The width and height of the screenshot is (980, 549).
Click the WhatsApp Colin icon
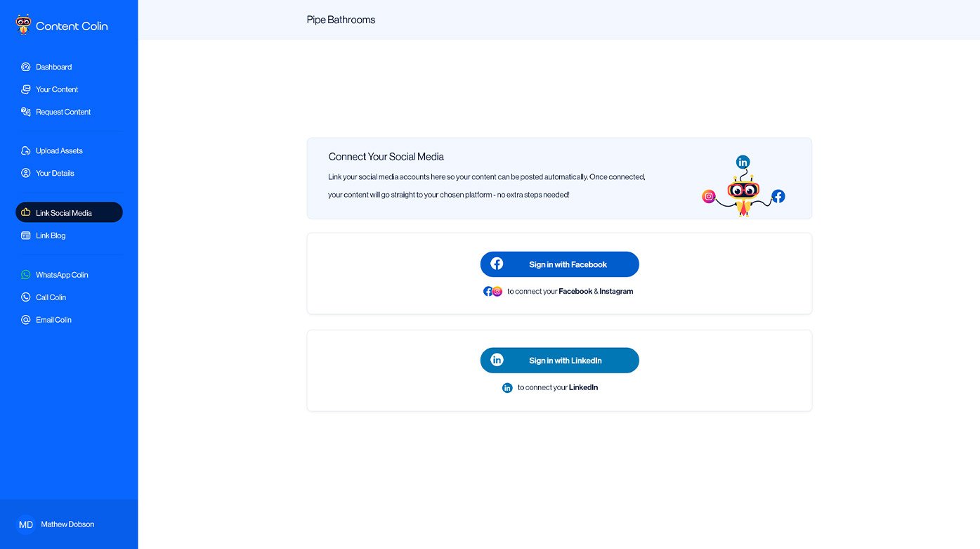coord(26,275)
